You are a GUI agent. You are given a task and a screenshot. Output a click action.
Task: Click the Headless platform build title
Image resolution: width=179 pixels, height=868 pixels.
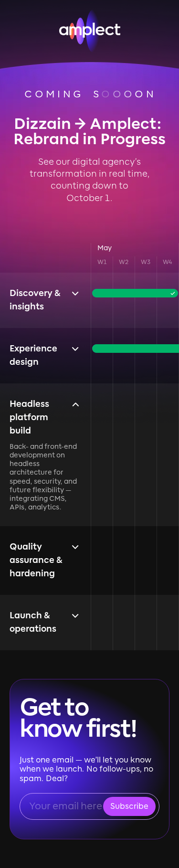(29, 417)
